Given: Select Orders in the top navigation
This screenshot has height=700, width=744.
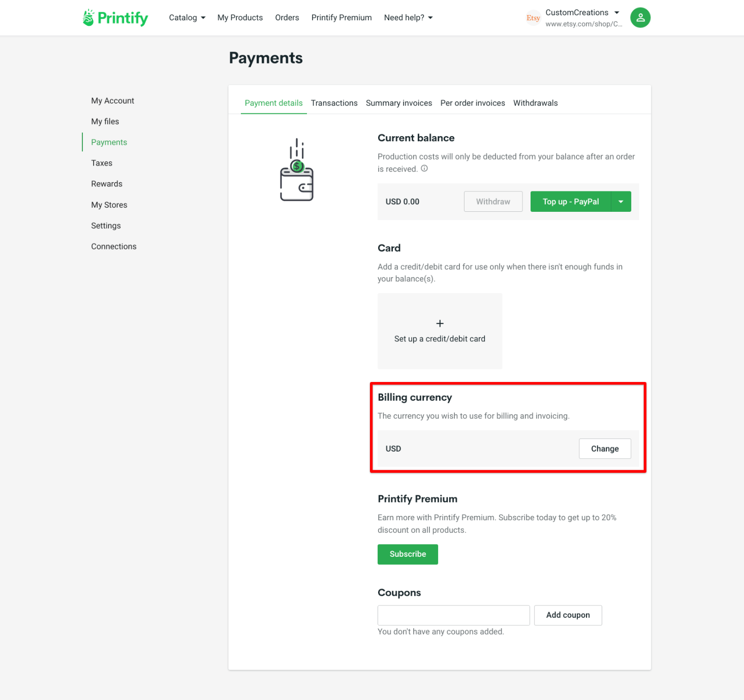Looking at the screenshot, I should (x=287, y=17).
